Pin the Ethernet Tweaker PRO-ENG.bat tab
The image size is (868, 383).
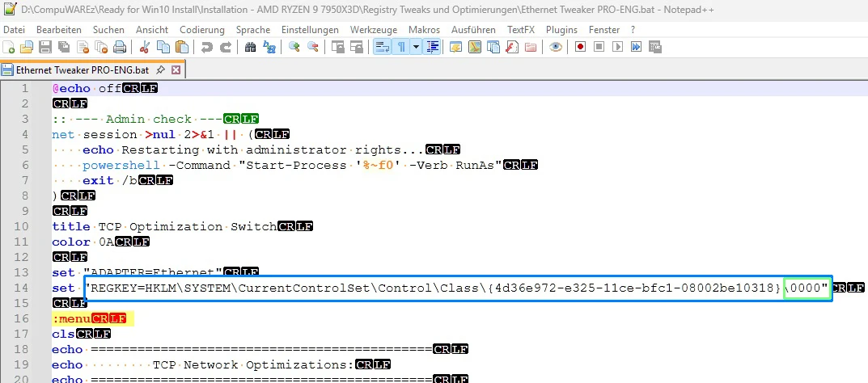point(160,70)
